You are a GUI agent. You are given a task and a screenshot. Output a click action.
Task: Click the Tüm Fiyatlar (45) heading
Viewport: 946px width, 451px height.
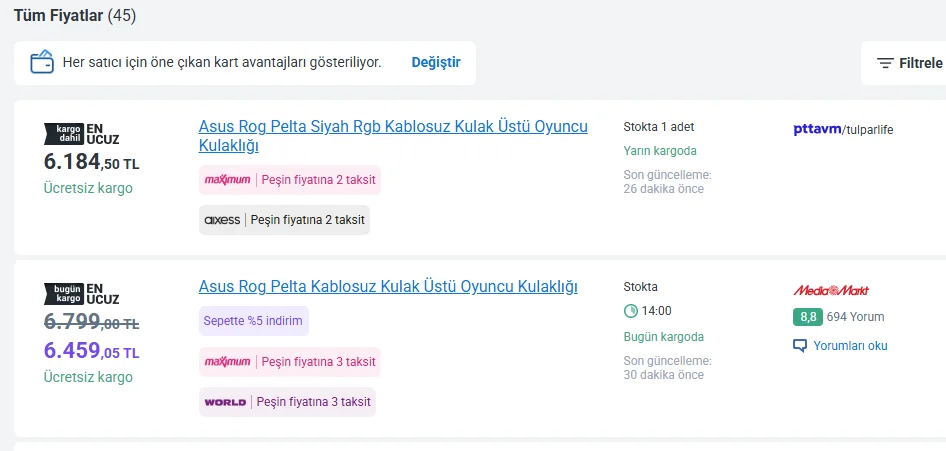pos(75,16)
